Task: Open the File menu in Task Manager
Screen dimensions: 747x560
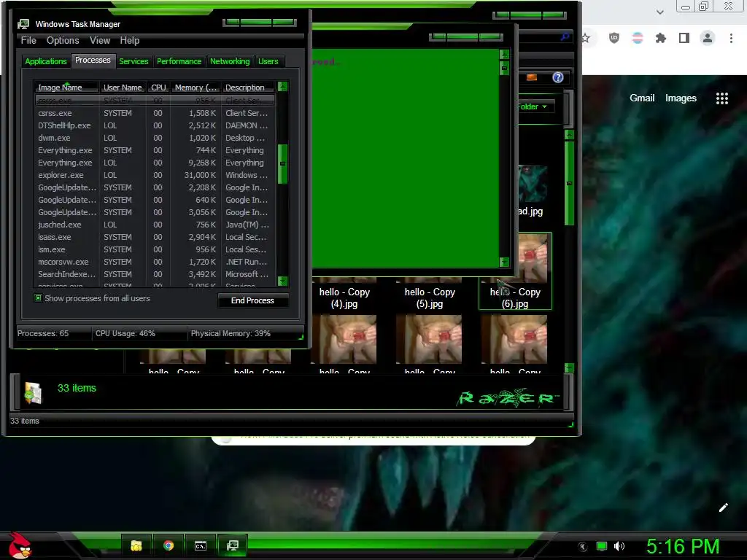Action: [x=28, y=41]
